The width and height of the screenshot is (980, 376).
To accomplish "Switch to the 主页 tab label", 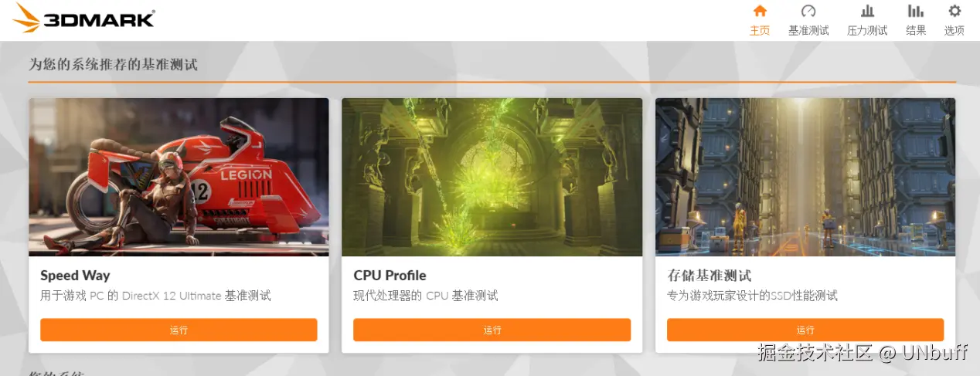I will pos(760,30).
